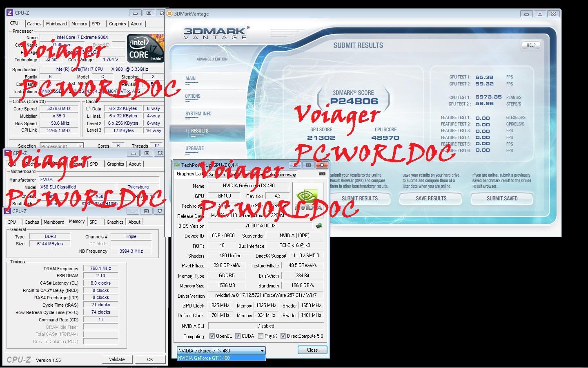
Task: Minimize the GPU-Z window
Action: click(295, 165)
